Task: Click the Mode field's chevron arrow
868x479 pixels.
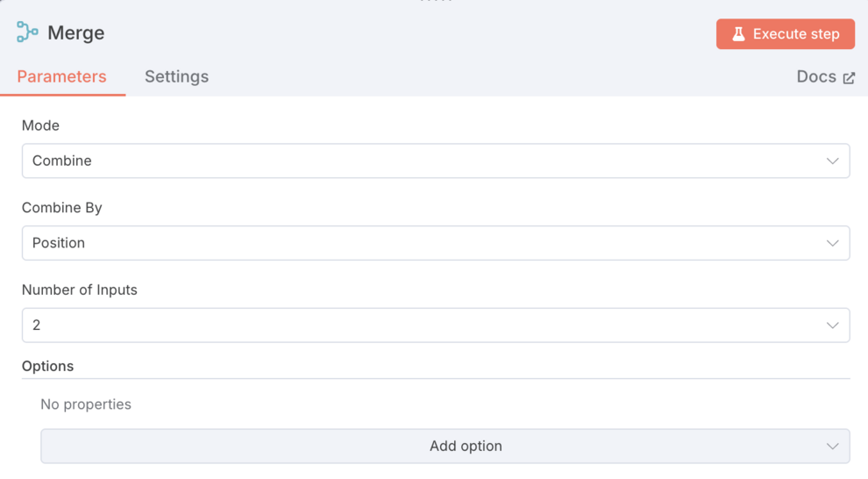Action: (x=832, y=161)
